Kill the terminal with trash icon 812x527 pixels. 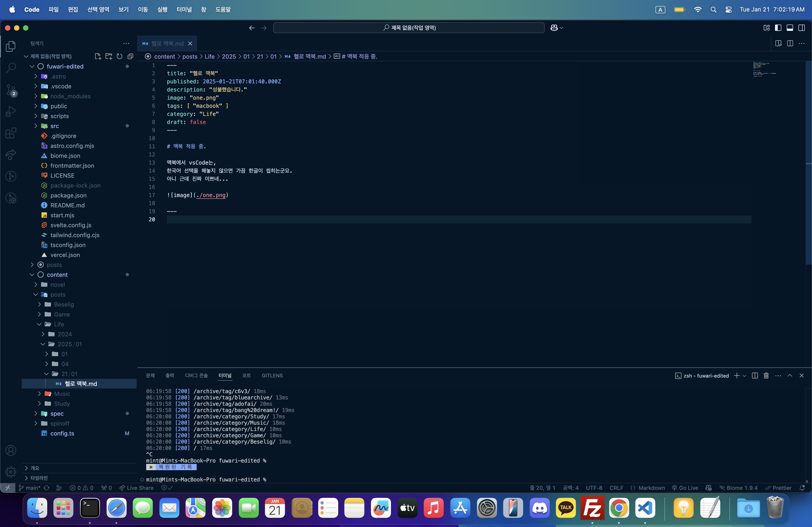tap(766, 375)
